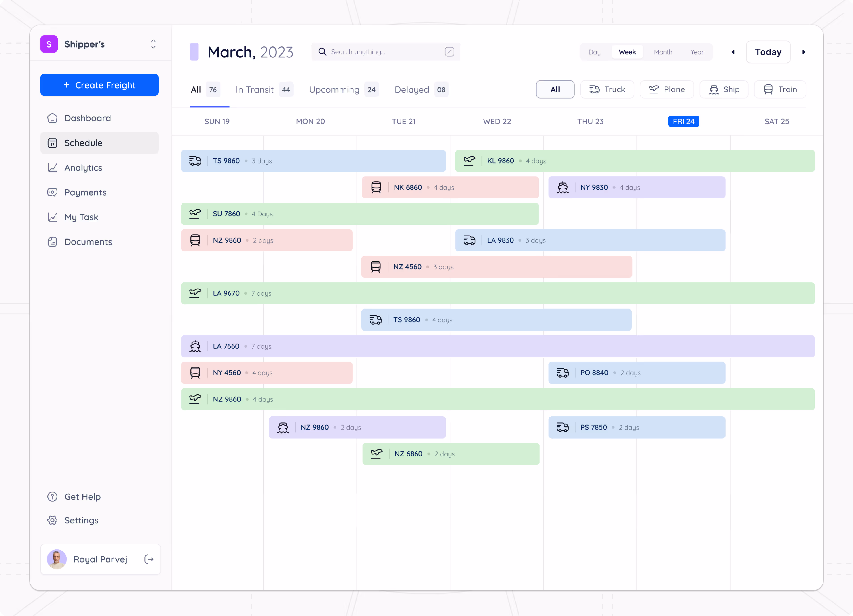Expand the Shipper's workspace switcher
Viewport: 853px width, 616px height.
pyautogui.click(x=153, y=44)
